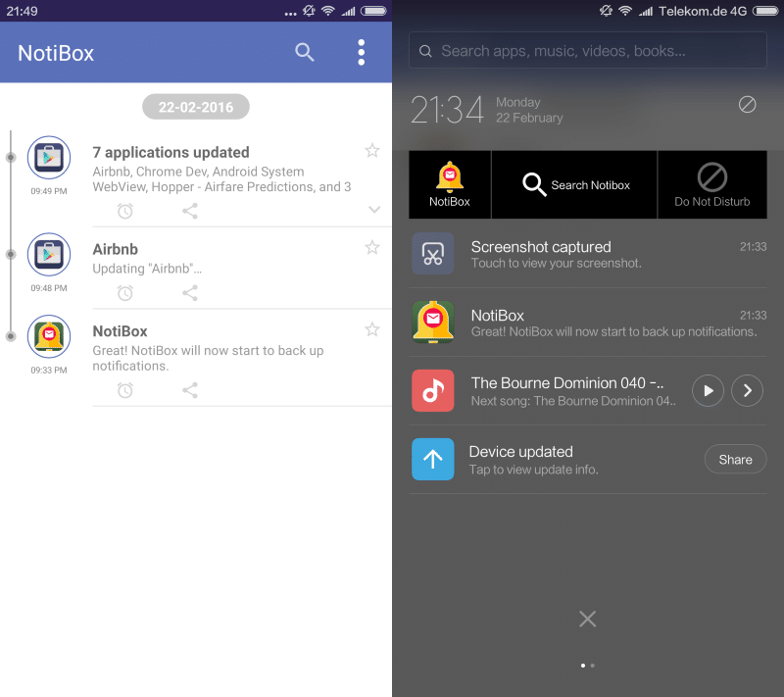Expand the '7 applications updated' notification

[374, 210]
